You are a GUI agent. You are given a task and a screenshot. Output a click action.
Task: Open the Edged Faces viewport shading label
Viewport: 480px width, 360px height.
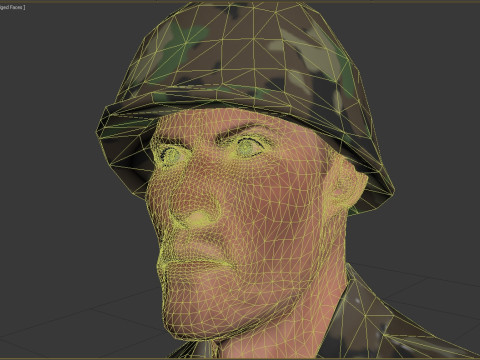click(x=12, y=7)
